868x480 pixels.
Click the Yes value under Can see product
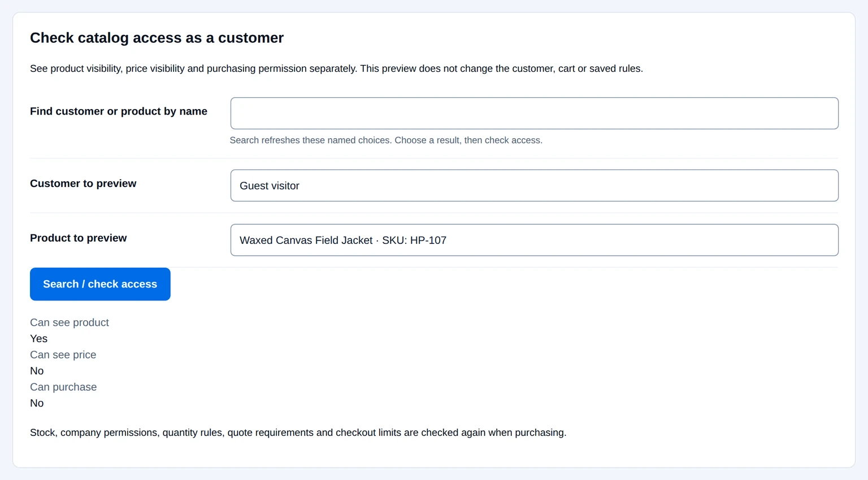(x=38, y=339)
